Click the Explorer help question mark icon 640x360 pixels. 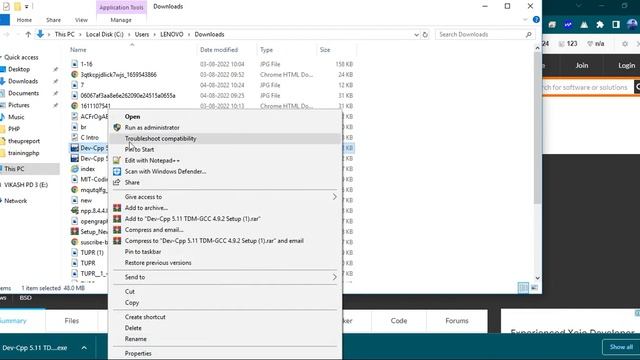tap(536, 20)
